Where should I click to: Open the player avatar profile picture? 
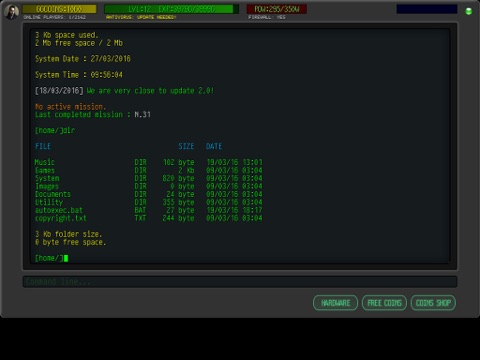[x=12, y=12]
